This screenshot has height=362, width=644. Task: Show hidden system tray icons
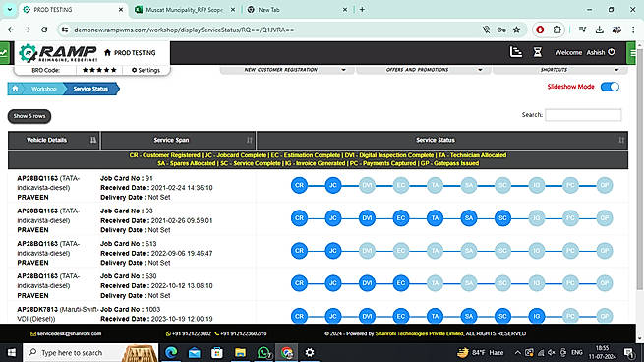click(x=517, y=352)
